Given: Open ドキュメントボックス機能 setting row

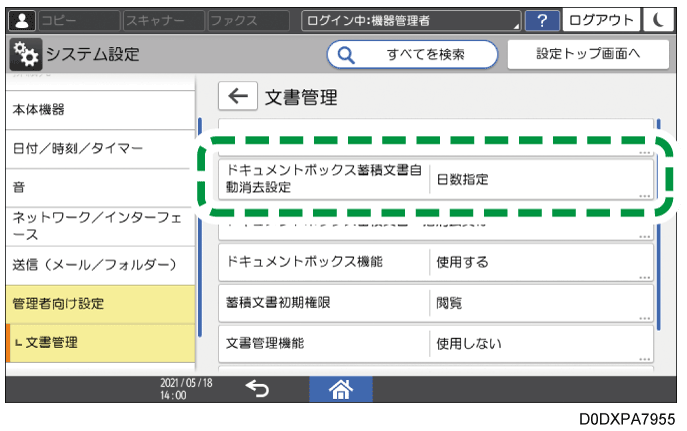Looking at the screenshot, I should coord(436,262).
